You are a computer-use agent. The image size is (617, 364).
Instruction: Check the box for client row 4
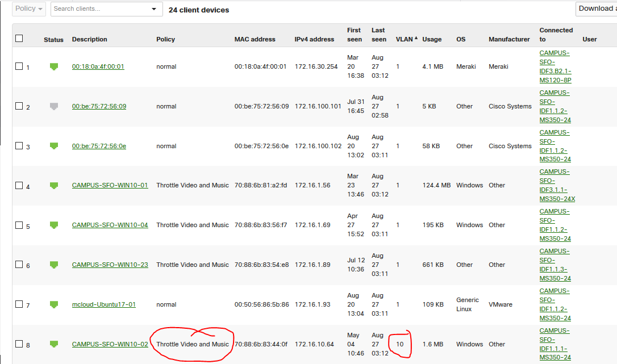coord(19,186)
